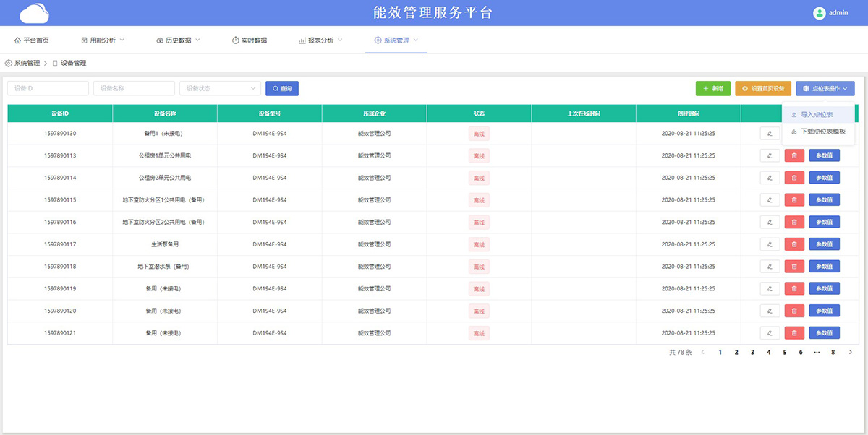Edit device 1597890113 with pencil icon
The width and height of the screenshot is (868, 435).
pos(770,155)
